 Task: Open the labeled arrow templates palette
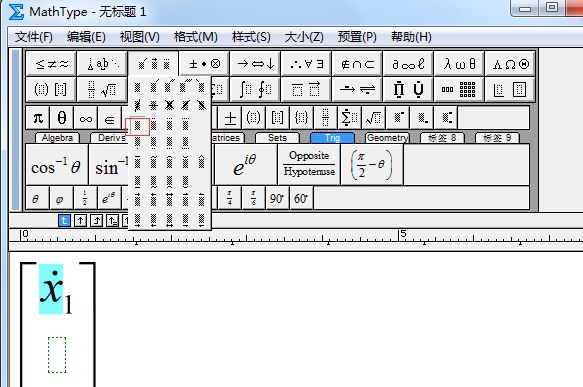click(357, 90)
